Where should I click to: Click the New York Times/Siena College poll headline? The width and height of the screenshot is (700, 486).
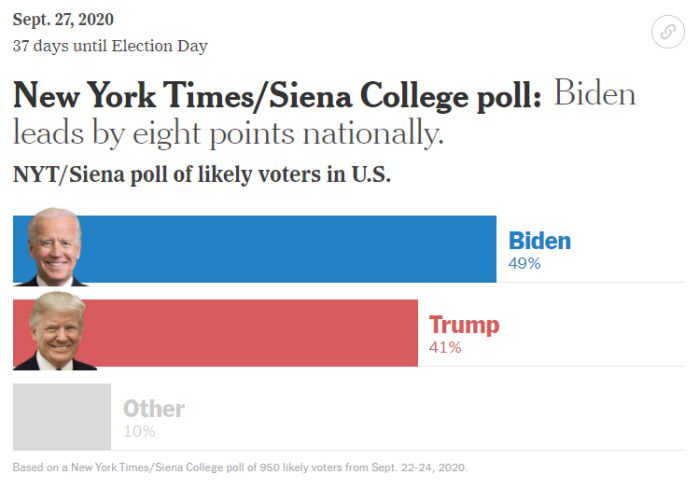pos(277,96)
